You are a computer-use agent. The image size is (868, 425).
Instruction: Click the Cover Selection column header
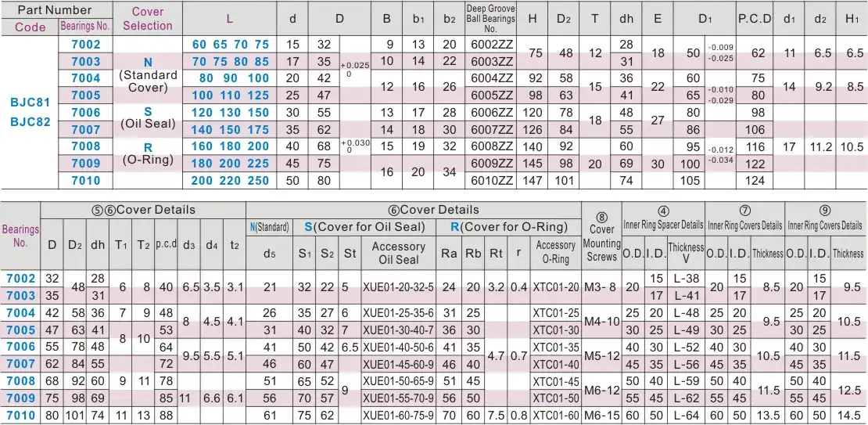[x=148, y=19]
